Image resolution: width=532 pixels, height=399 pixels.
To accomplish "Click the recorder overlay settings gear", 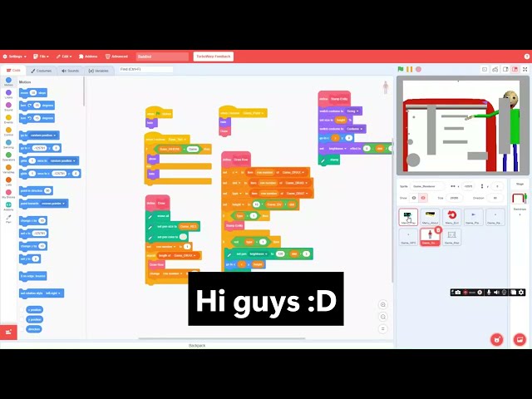I will [521, 292].
